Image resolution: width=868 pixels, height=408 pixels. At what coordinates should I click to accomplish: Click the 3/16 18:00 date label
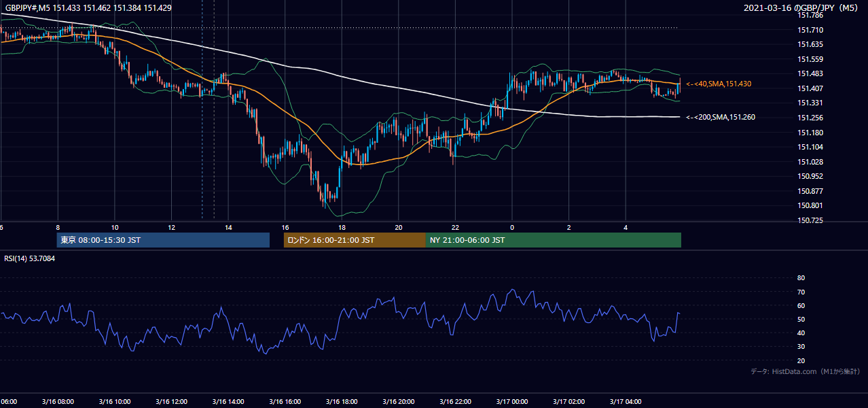(x=341, y=401)
